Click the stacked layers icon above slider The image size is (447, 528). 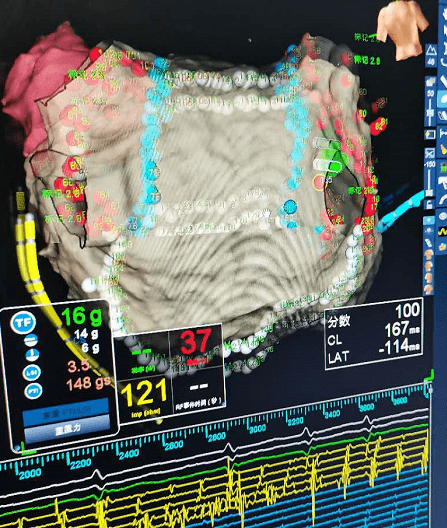tap(431, 82)
